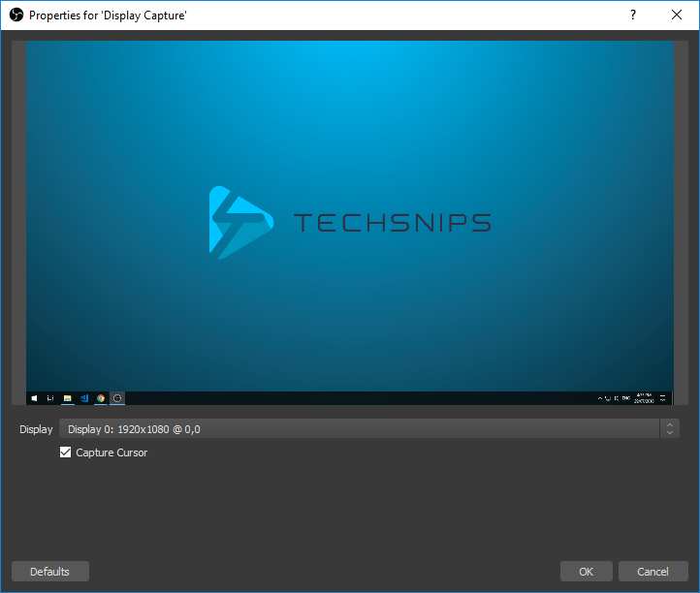Open the help question mark button
Image resolution: width=700 pixels, height=593 pixels.
[633, 15]
